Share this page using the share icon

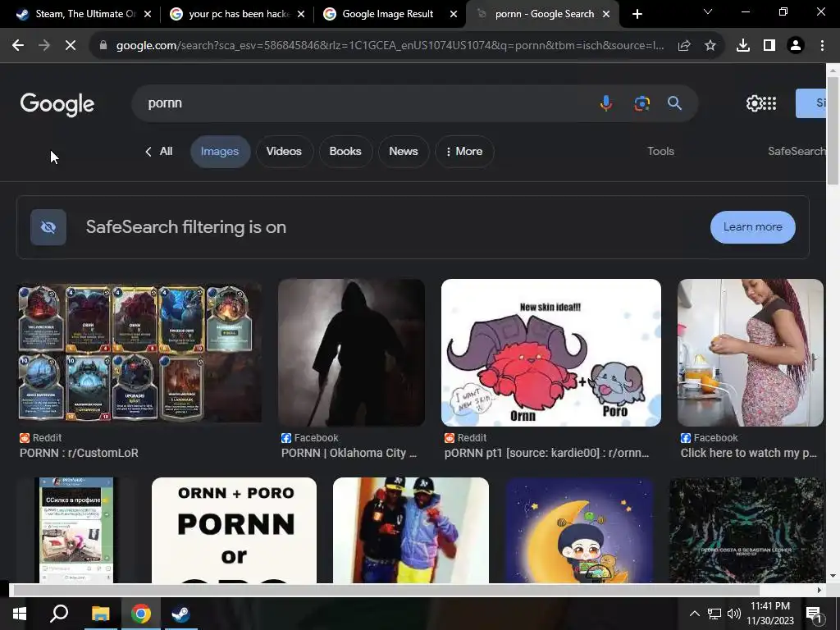click(684, 46)
